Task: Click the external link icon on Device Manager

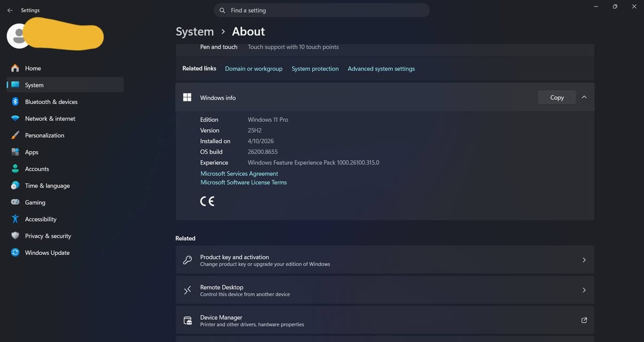Action: click(x=584, y=321)
